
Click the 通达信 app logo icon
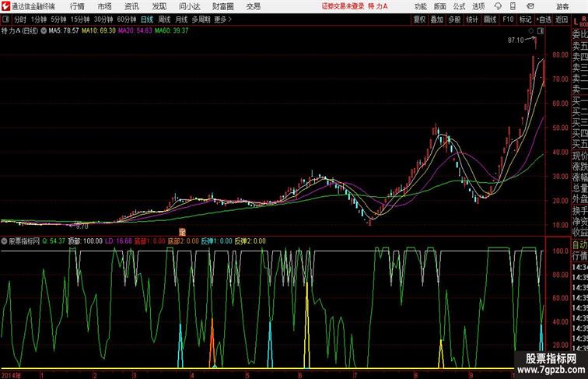pyautogui.click(x=5, y=6)
